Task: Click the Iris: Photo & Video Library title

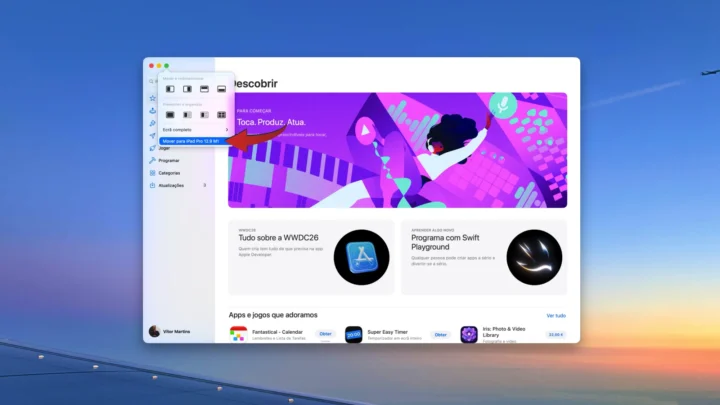Action: 504,332
